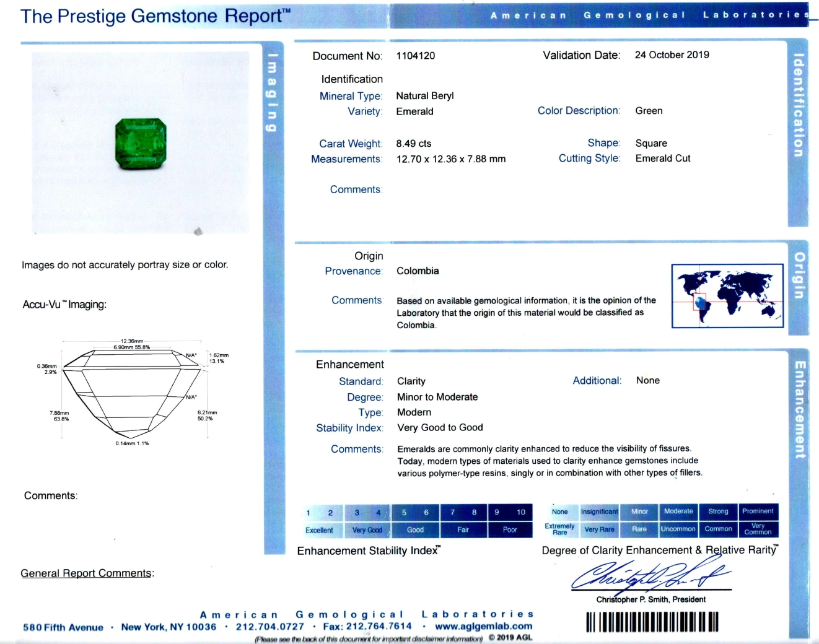Viewport: 819px width, 644px height.
Task: Click the 'Modern' enhancement type value
Action: coord(414,412)
